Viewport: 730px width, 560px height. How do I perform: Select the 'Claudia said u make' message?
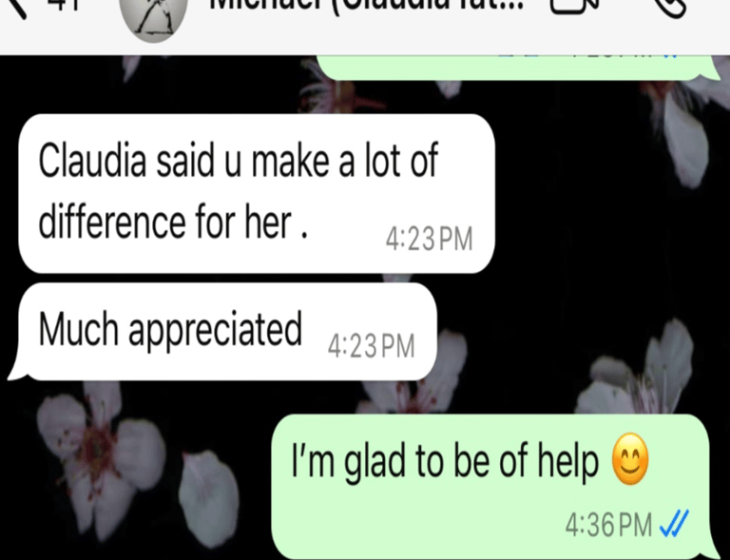(257, 193)
